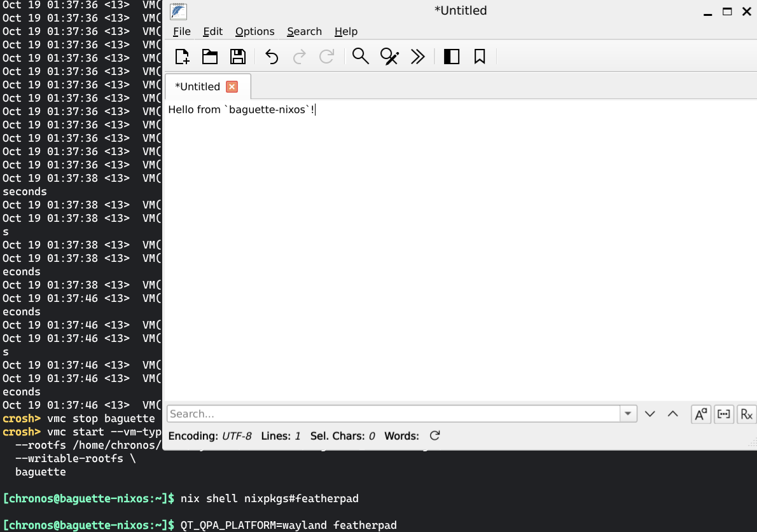Open the Options menu
This screenshot has width=757, height=532.
254,31
